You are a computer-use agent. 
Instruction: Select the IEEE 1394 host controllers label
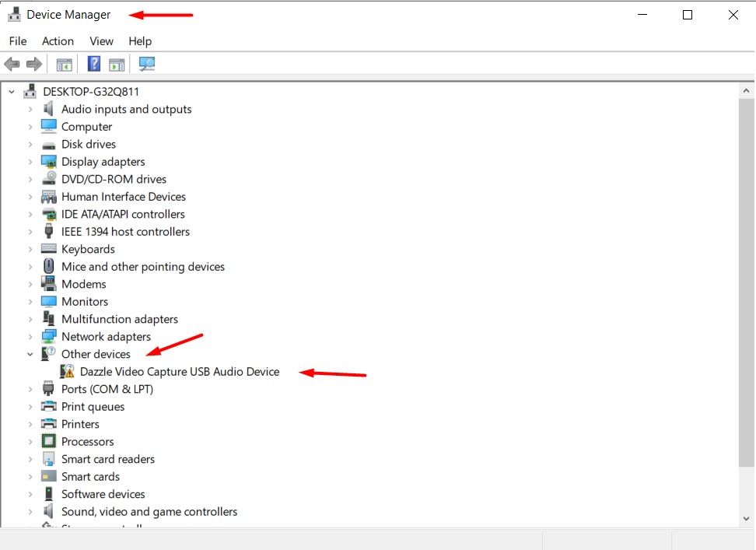125,232
